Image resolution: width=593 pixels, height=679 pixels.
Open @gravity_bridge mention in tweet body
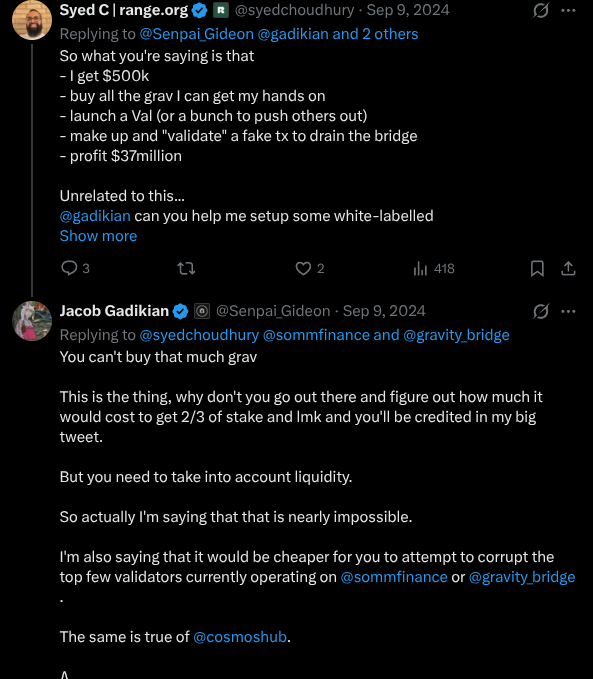tap(522, 577)
